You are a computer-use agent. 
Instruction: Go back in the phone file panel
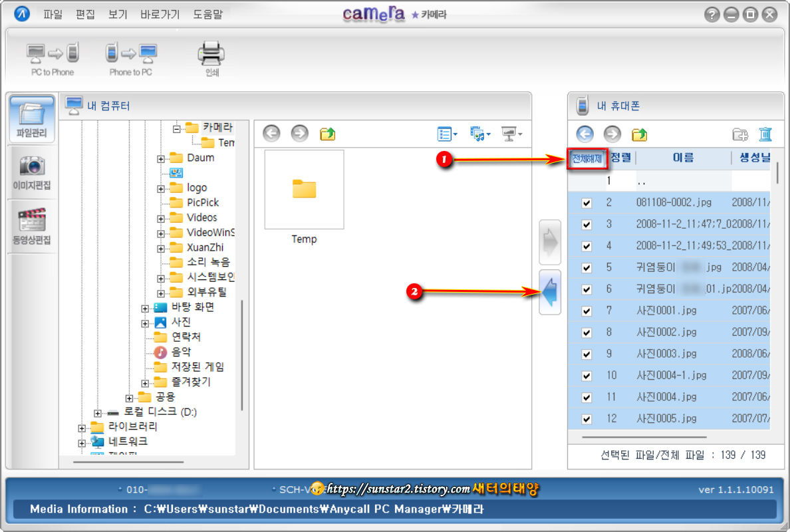[585, 134]
